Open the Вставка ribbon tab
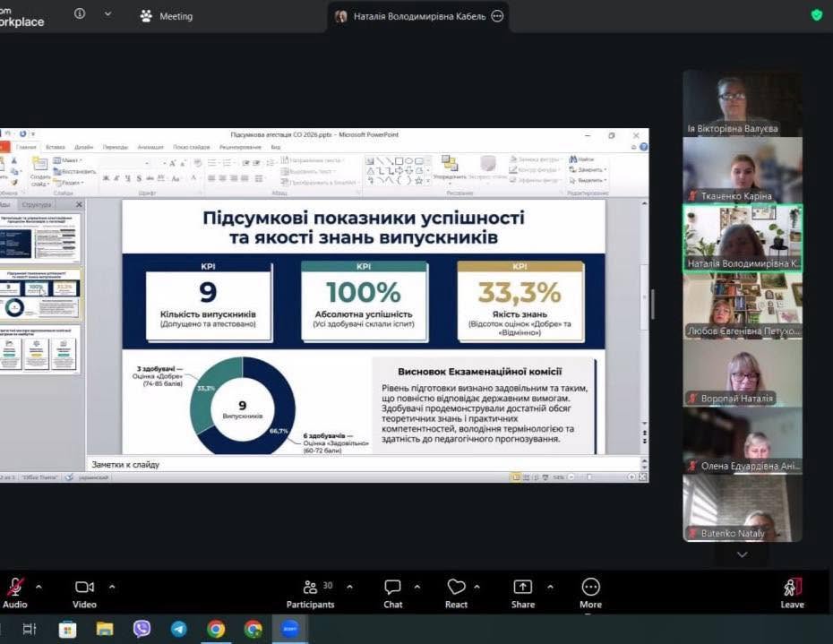833x644 pixels. click(x=56, y=147)
